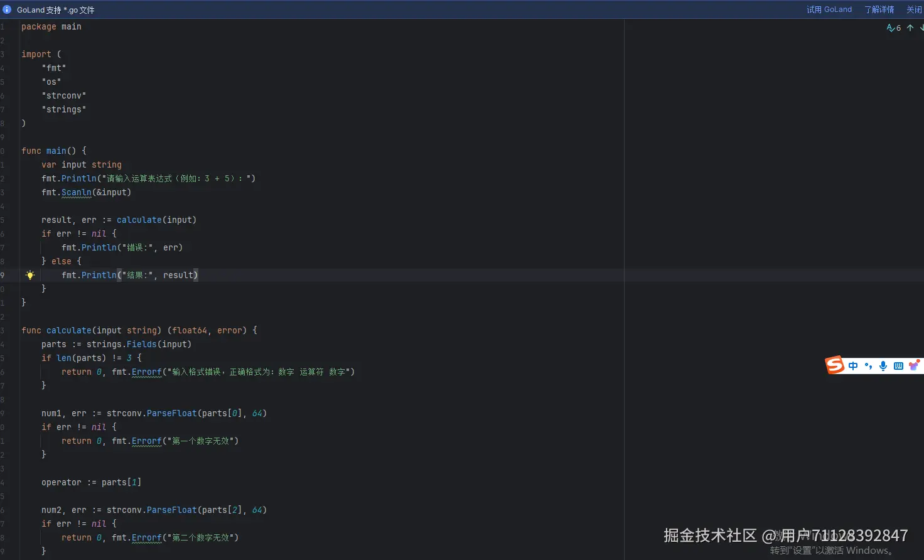Click the Errorf '第一个数字无效' return line

tap(150, 441)
